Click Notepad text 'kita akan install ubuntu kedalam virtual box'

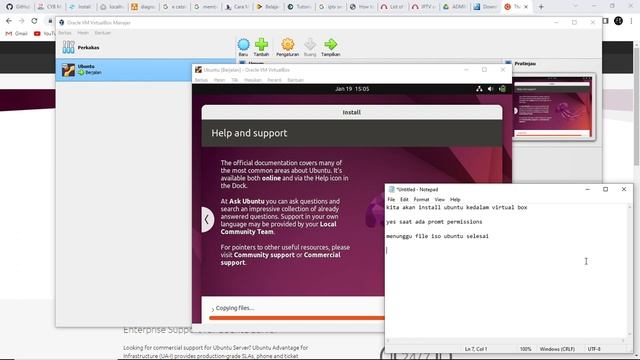click(456, 207)
